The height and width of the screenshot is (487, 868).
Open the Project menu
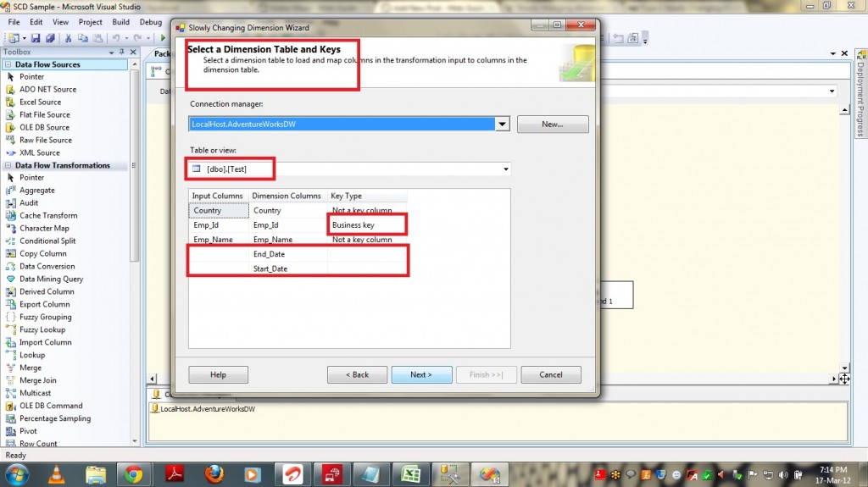(90, 22)
